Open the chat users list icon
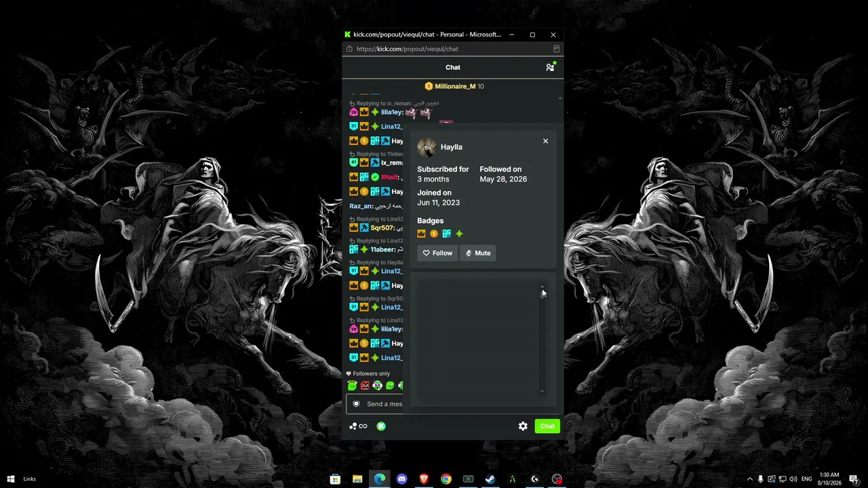Screen dimensions: 868x488 551,67
